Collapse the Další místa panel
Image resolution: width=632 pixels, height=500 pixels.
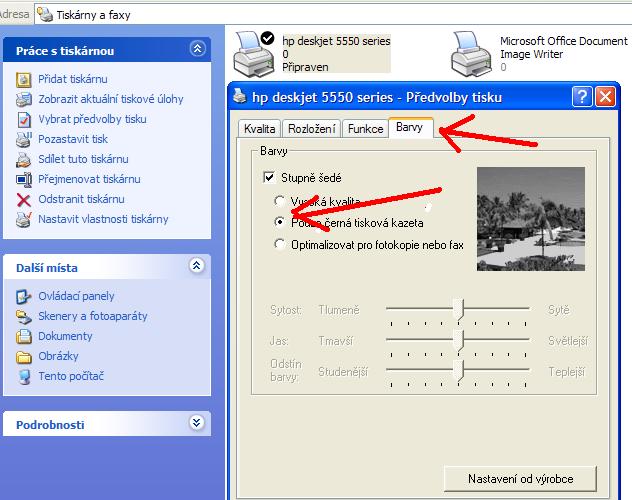(x=197, y=266)
